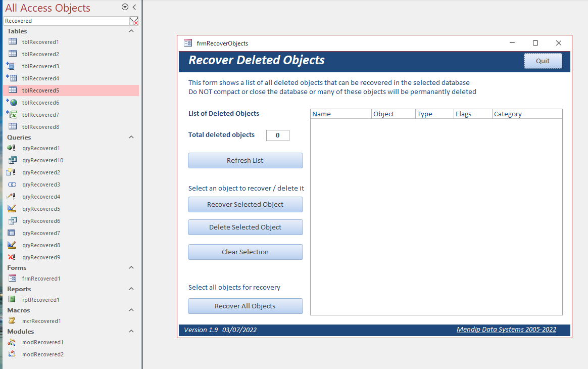This screenshot has height=369, width=588.
Task: Click the Name column header
Action: [341, 114]
